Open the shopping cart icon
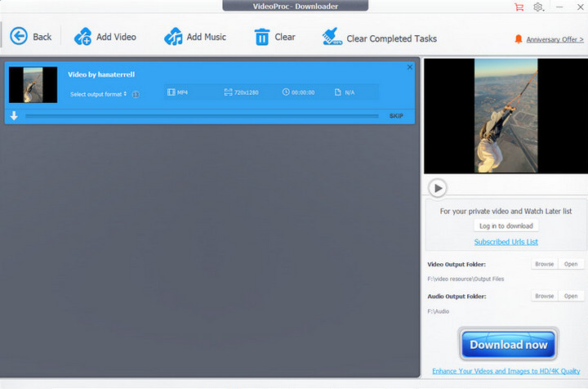 point(519,7)
